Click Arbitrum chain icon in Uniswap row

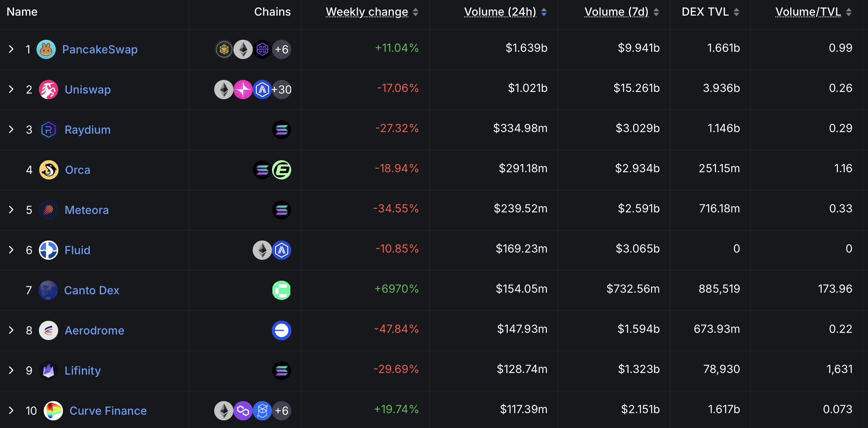262,90
